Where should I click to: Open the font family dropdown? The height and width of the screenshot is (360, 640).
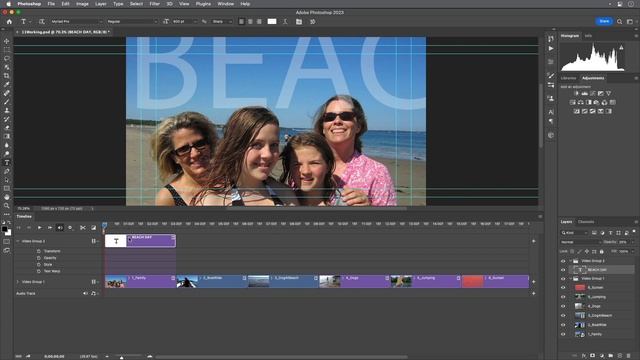pyautogui.click(x=76, y=22)
